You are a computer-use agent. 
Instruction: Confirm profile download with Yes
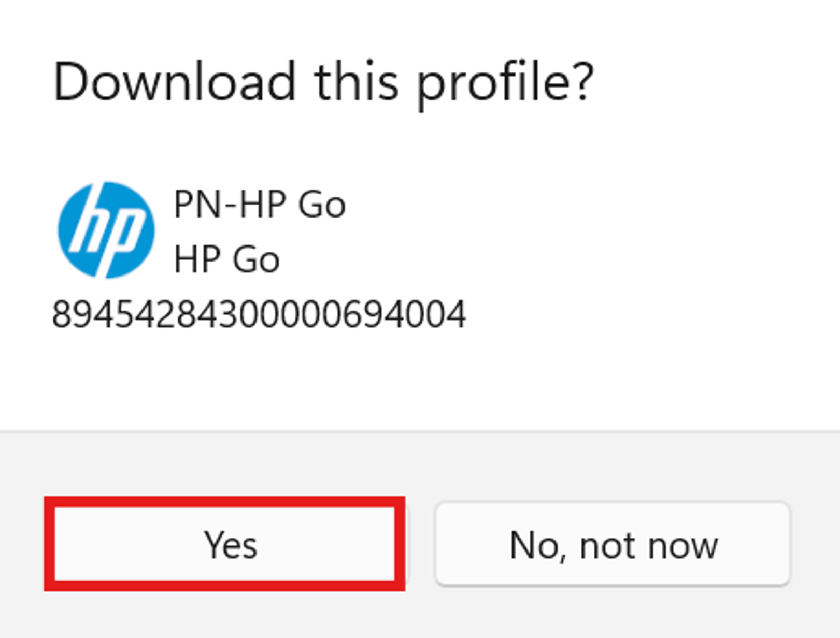[x=224, y=544]
